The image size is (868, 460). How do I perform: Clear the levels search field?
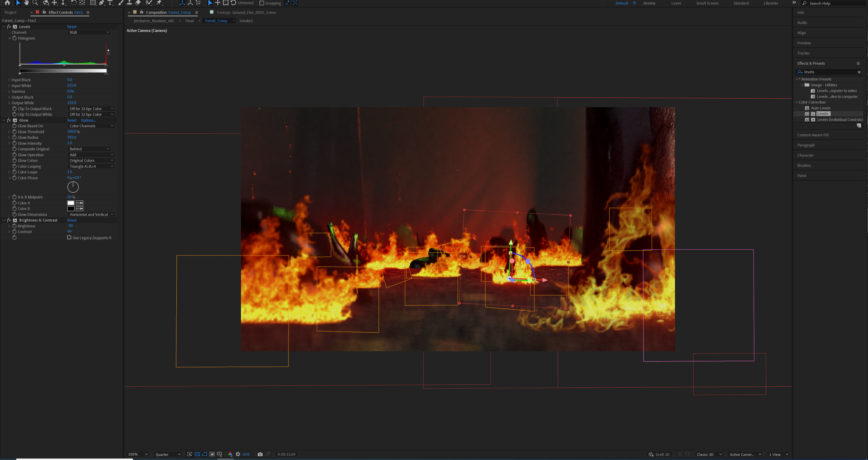pyautogui.click(x=859, y=72)
